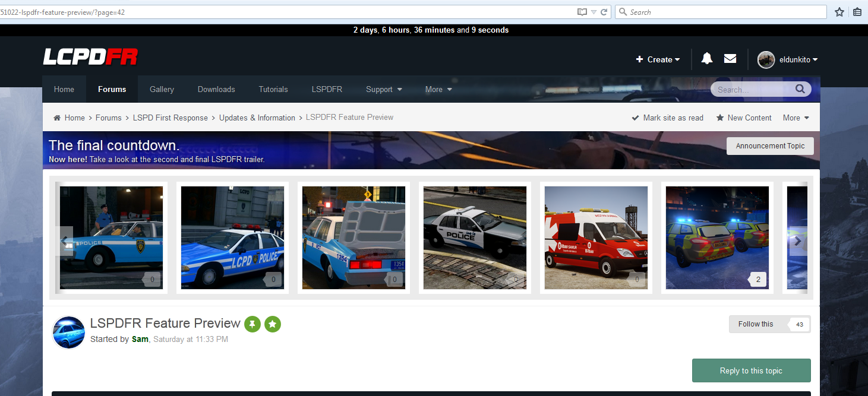Screen dimensions: 868x396
Task: Click the LSPDFR Feature Preview title
Action: pyautogui.click(x=165, y=323)
